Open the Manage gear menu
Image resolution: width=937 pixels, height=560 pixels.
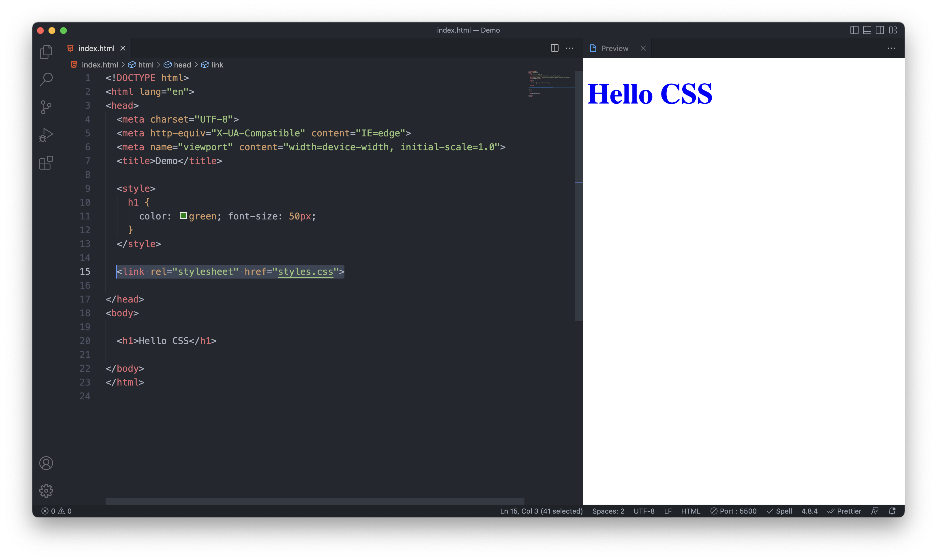pos(46,491)
